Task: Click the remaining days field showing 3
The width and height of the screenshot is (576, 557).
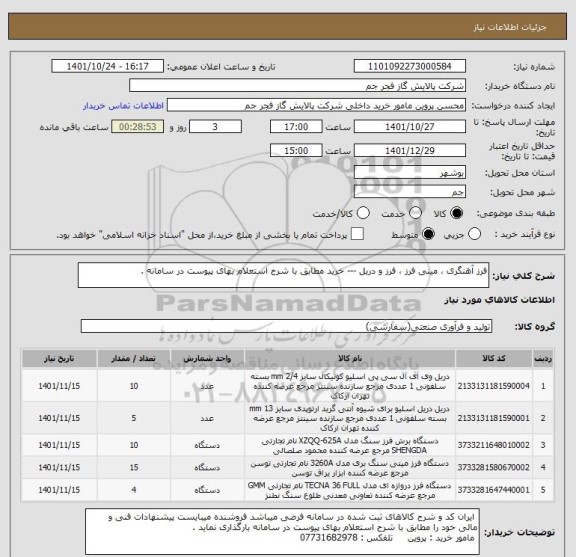Action: click(x=215, y=127)
